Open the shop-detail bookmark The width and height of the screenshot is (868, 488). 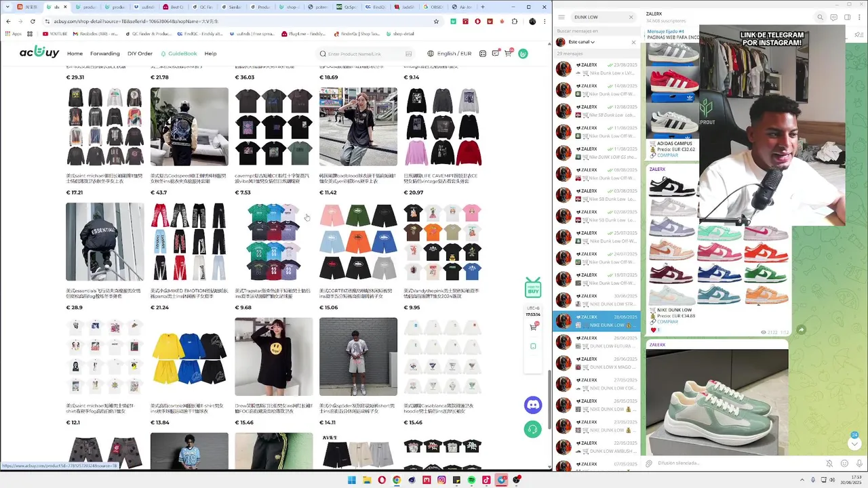[400, 33]
